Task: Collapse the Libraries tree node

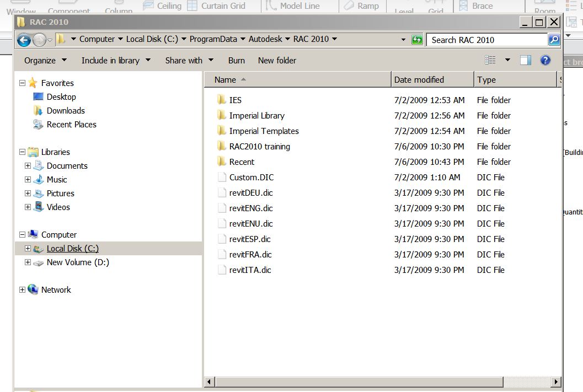Action: coord(22,152)
